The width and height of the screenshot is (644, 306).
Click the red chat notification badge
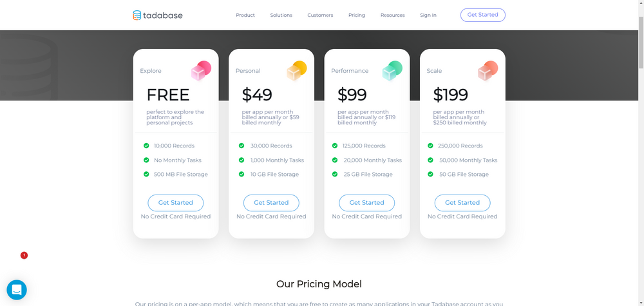coord(24,256)
